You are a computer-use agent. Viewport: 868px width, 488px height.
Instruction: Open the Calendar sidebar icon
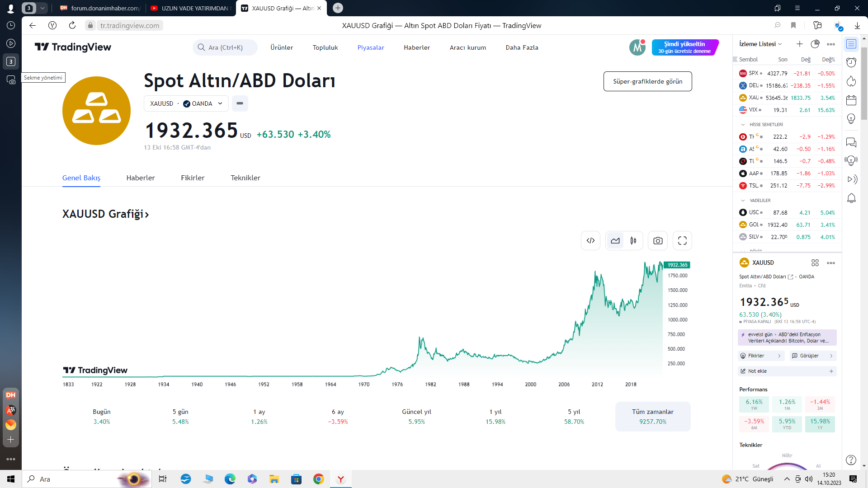point(851,100)
